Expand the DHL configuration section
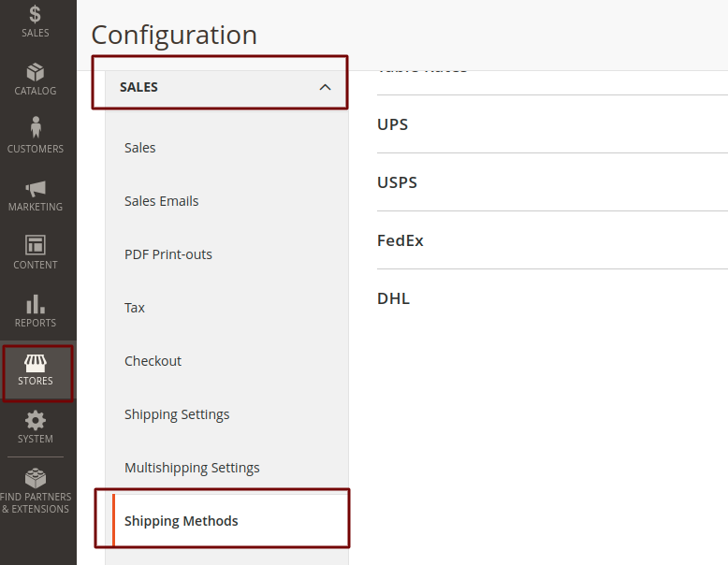728x565 pixels. [x=393, y=298]
